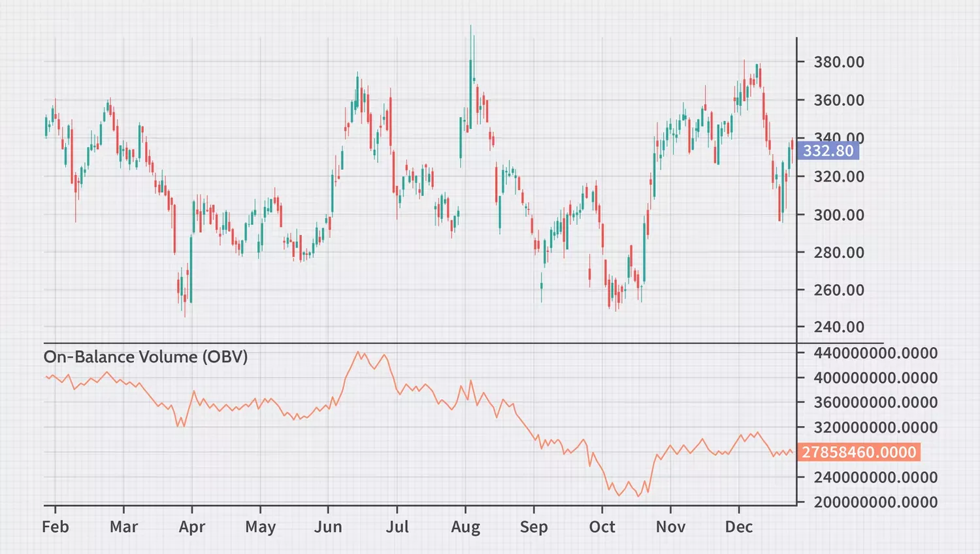This screenshot has height=554, width=980.
Task: Click the 380.00 price axis label
Action: click(x=839, y=62)
